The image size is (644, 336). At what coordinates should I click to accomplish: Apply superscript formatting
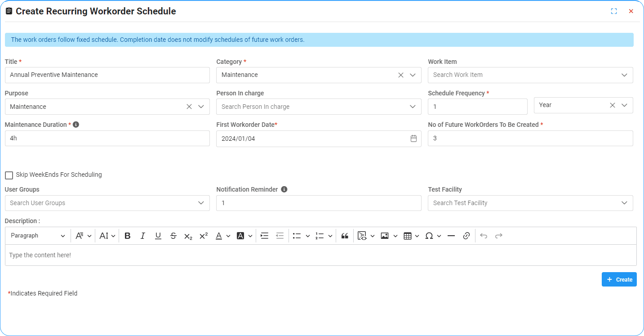coord(204,236)
